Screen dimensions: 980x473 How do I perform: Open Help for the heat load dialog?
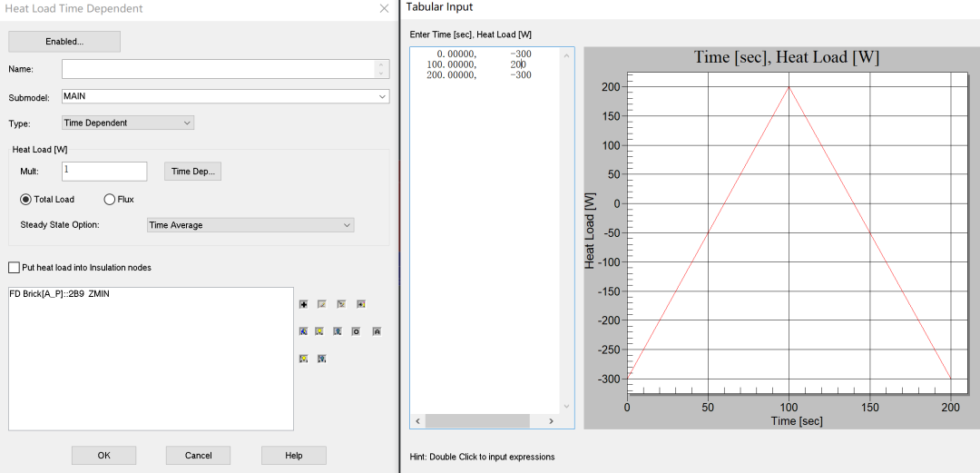tap(293, 456)
